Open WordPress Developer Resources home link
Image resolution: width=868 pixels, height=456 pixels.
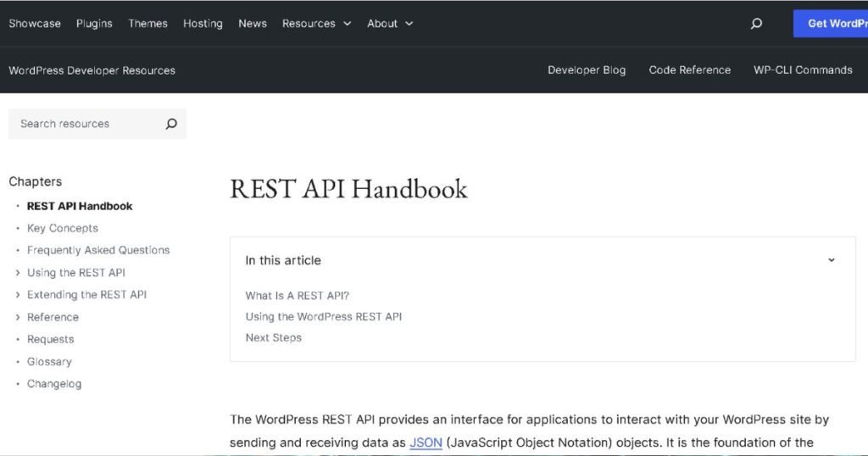(x=92, y=70)
